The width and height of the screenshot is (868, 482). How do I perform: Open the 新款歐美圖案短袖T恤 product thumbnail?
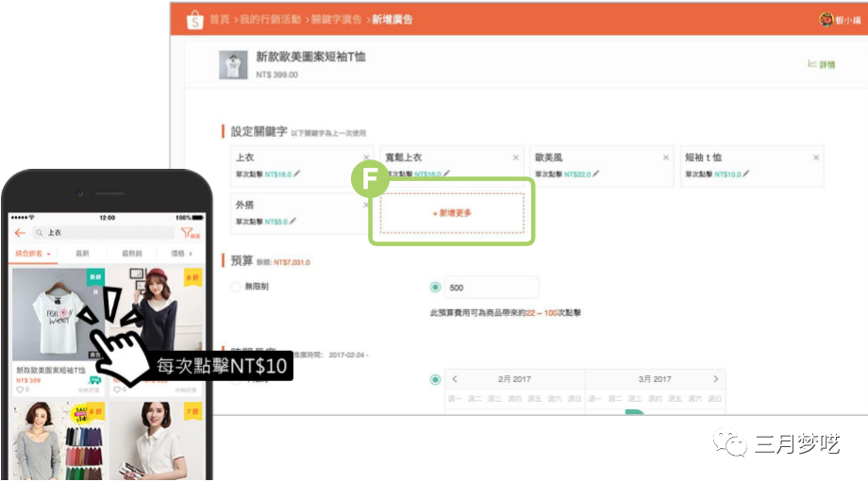coord(233,65)
